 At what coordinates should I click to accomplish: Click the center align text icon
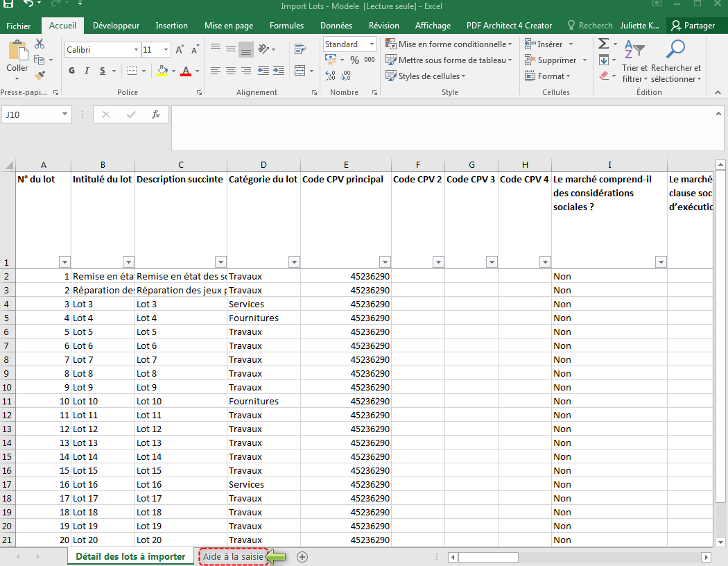tap(231, 71)
